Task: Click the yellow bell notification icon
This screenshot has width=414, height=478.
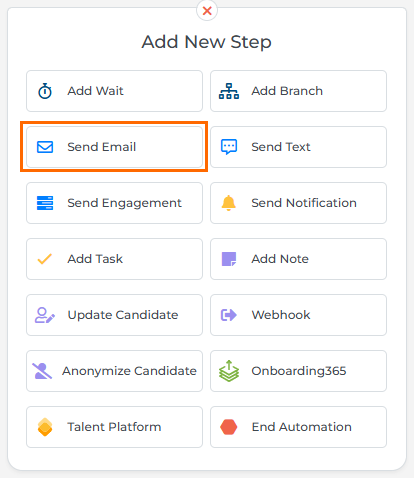Action: pos(229,203)
